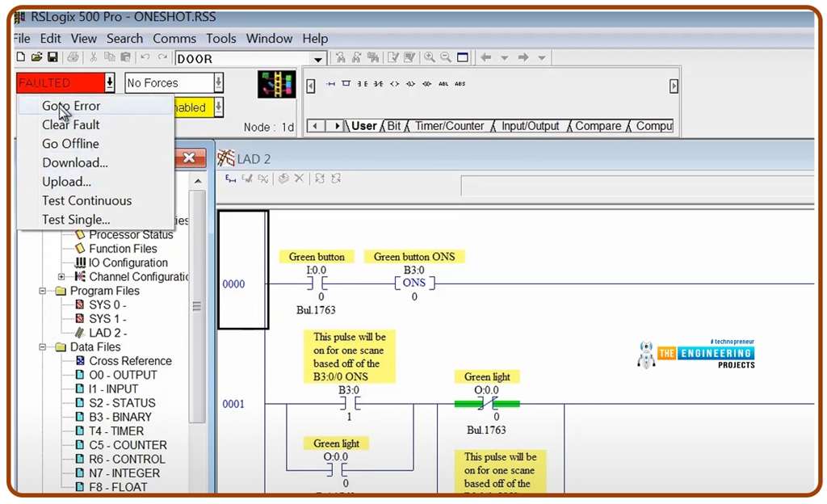Open the B3 - BINARY data file
The height and width of the screenshot is (504, 827).
[120, 417]
